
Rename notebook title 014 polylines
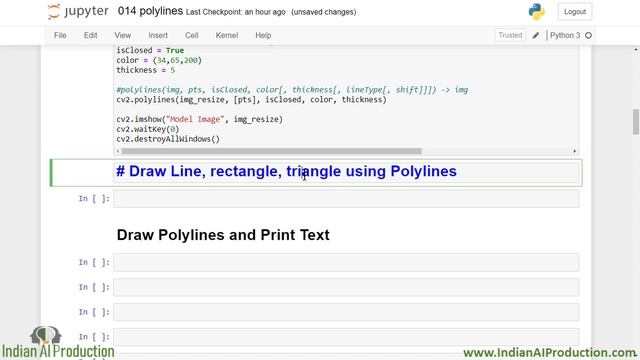point(150,11)
